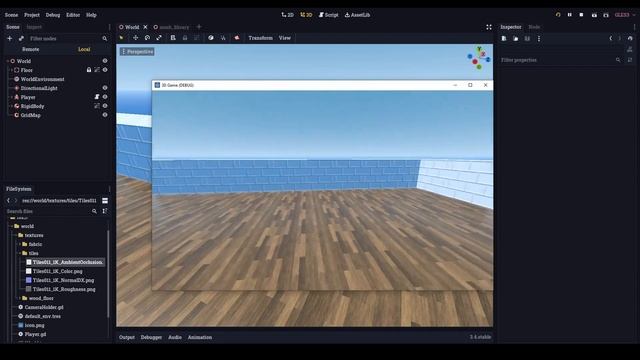Click the lock icon on Floor node

click(89, 70)
